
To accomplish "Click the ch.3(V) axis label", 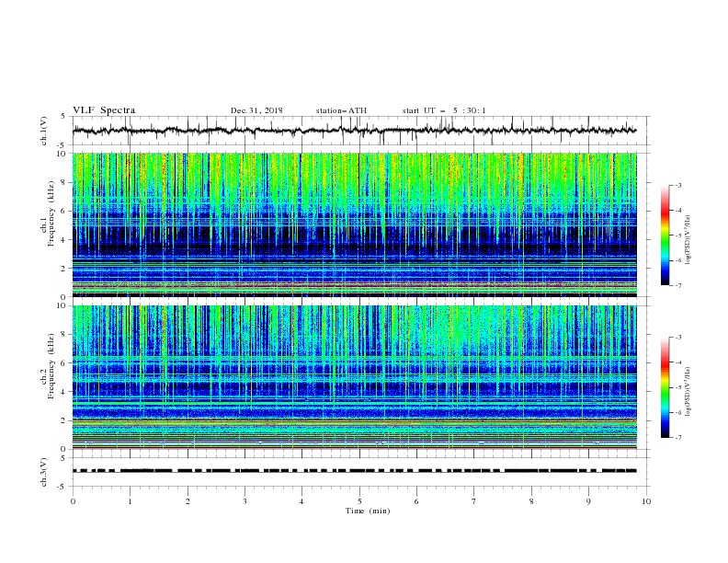I will click(x=43, y=472).
